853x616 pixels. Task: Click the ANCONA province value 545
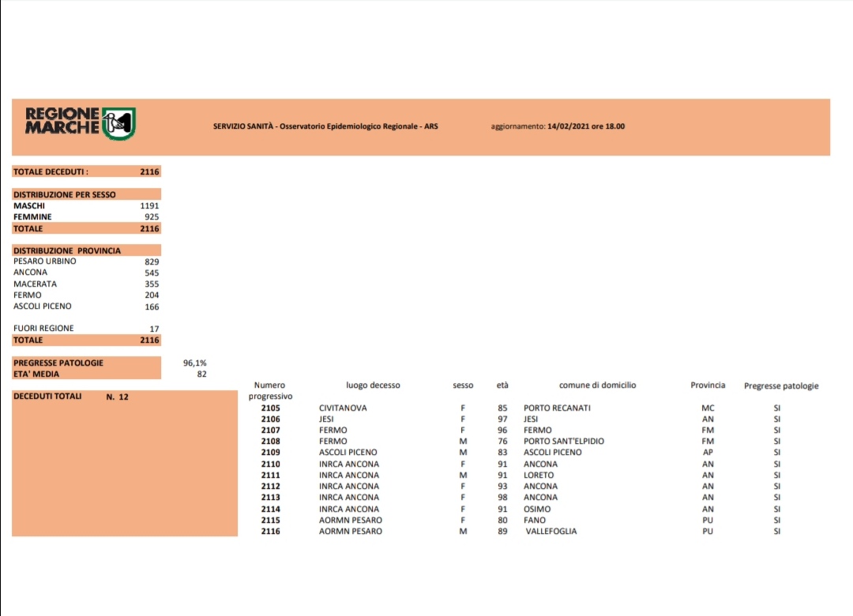[152, 273]
